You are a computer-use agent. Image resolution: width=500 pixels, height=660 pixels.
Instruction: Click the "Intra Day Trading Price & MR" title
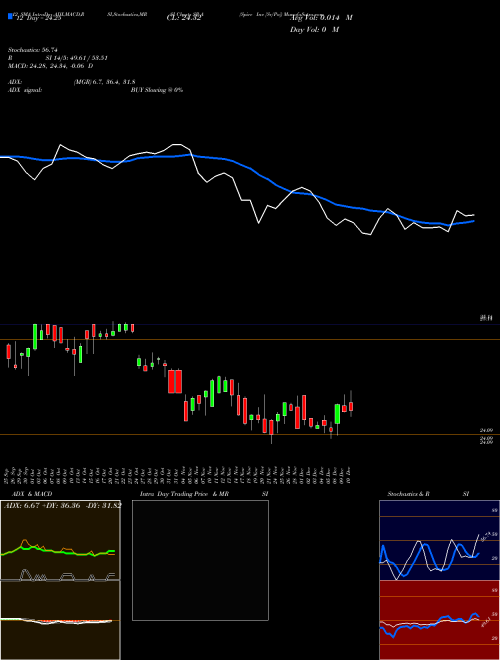(184, 494)
